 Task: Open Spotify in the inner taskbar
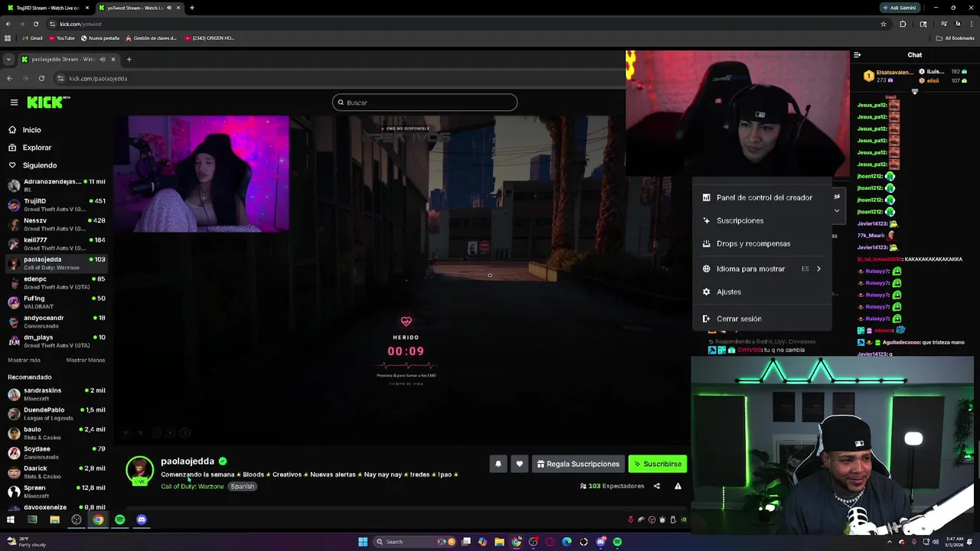point(120,520)
